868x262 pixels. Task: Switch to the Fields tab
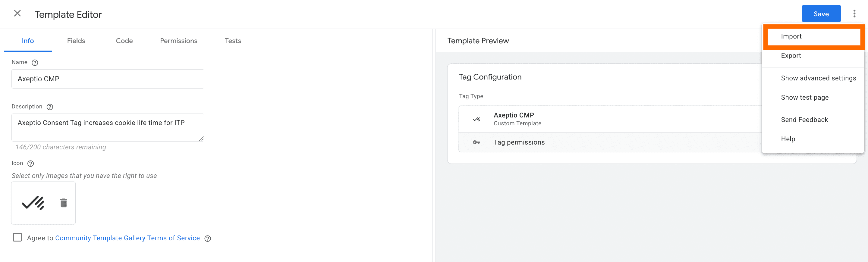pyautogui.click(x=76, y=41)
